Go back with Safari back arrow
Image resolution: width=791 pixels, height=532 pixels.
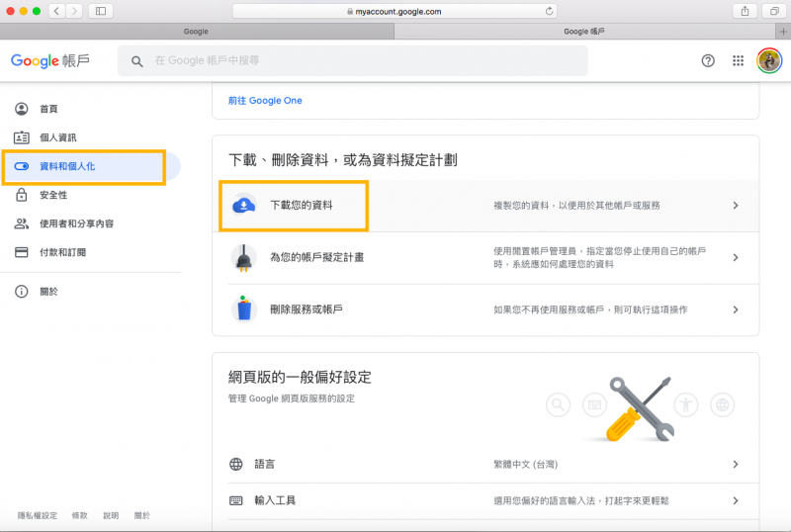(57, 11)
